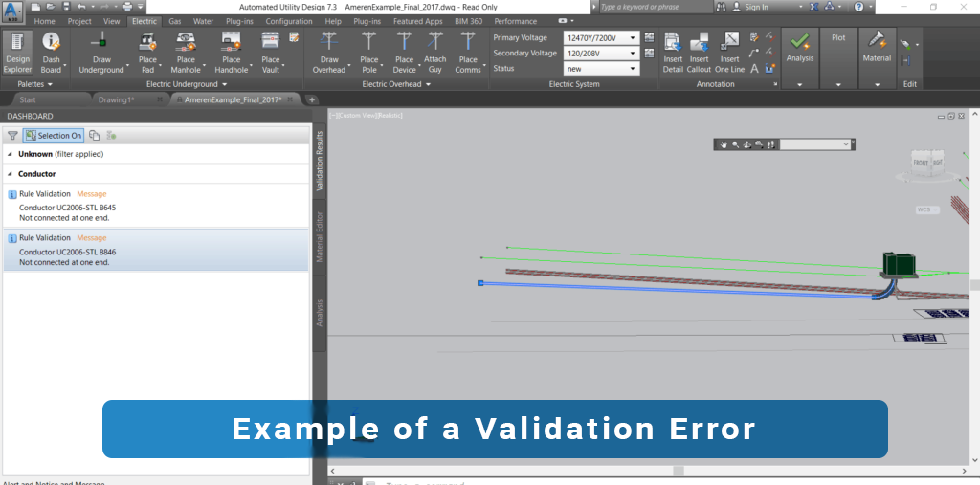The image size is (980, 485).
Task: Select the Draw Overhead tool
Action: pos(329,53)
